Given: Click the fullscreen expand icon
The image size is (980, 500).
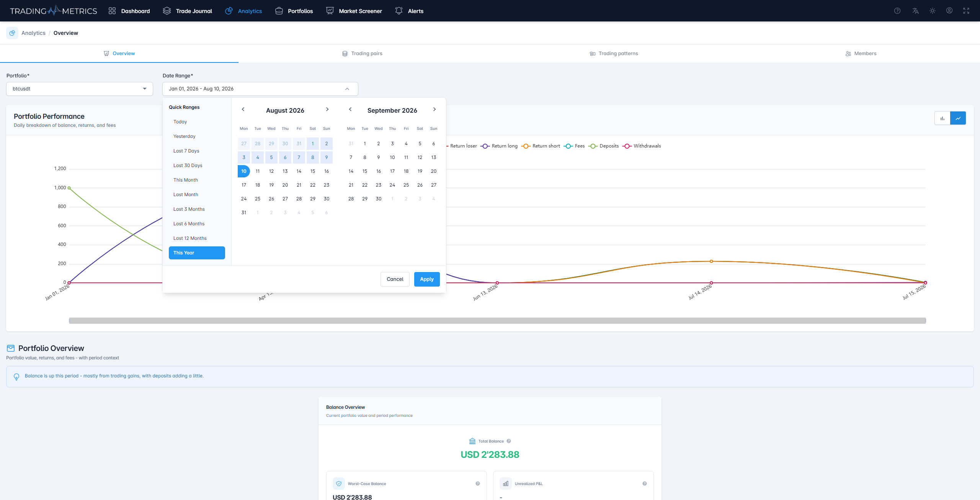Looking at the screenshot, I should (966, 11).
